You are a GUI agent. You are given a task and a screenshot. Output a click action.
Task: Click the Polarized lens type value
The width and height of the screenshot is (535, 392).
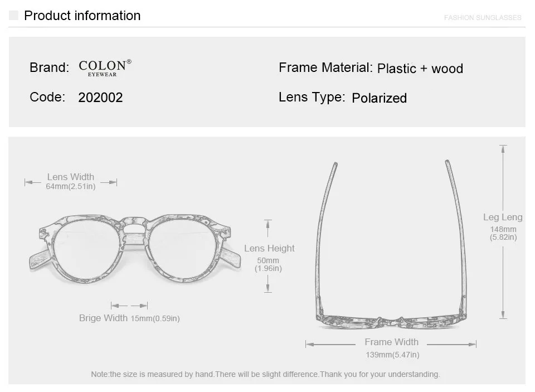point(379,98)
